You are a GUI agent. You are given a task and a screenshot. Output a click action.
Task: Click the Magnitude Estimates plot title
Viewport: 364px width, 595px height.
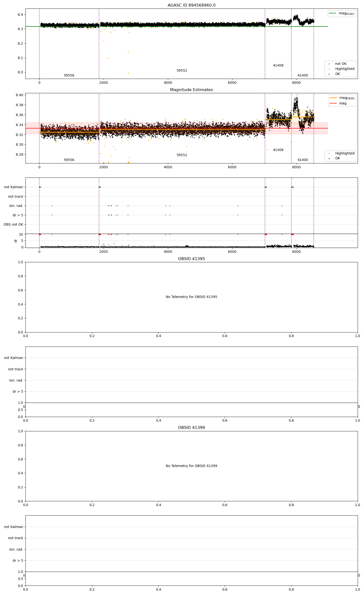tap(191, 90)
